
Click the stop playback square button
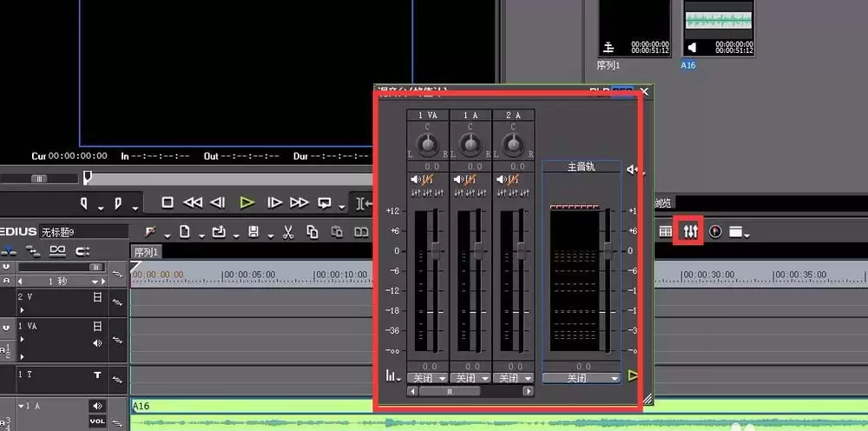(168, 202)
